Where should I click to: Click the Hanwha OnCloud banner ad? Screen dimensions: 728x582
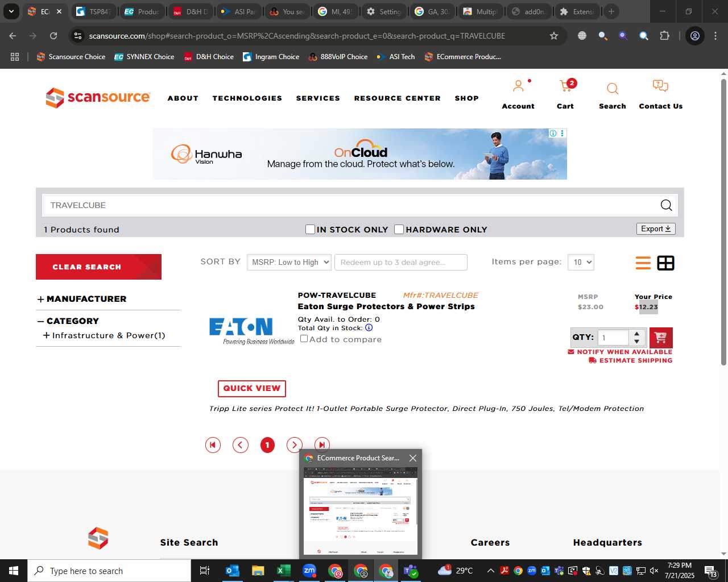[x=360, y=153]
